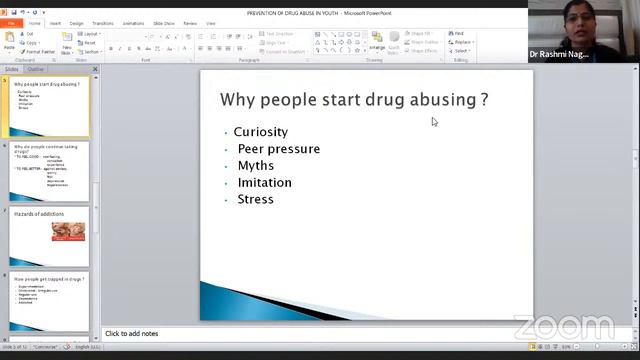This screenshot has width=640, height=360.
Task: Open the Section dropdown
Action: coord(90,52)
